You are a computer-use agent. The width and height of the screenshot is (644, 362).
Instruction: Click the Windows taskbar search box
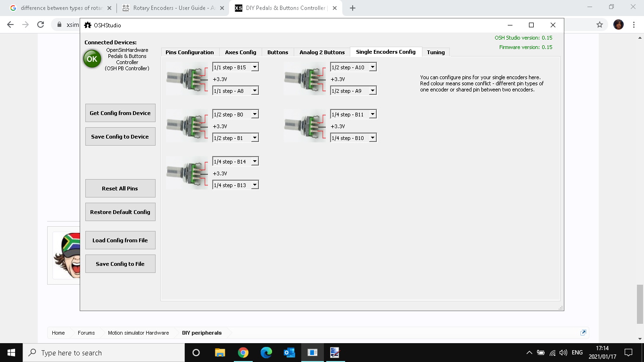tap(103, 353)
